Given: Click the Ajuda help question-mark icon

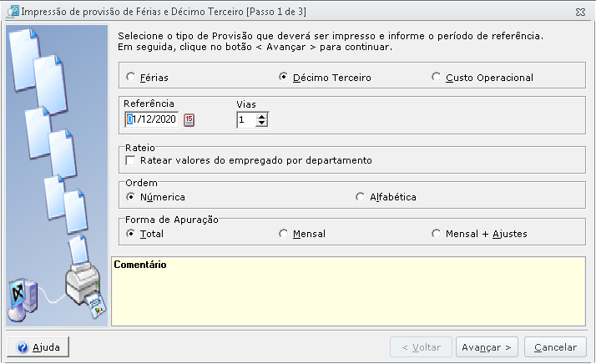Looking at the screenshot, I should click(23, 346).
